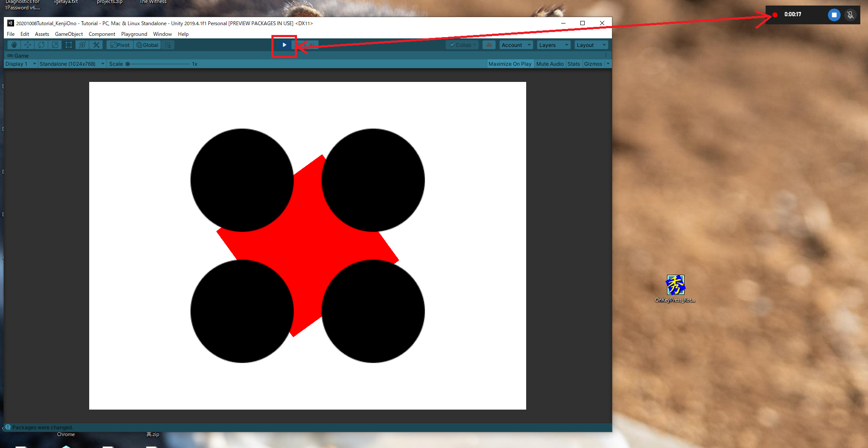Click the Diagnostics for 1Password label
The height and width of the screenshot is (448, 868).
click(23, 5)
